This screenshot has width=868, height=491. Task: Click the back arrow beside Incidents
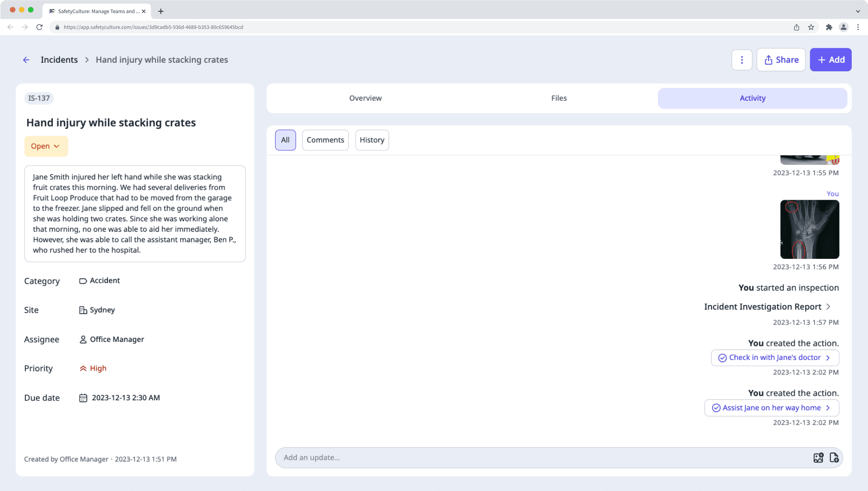click(x=26, y=60)
